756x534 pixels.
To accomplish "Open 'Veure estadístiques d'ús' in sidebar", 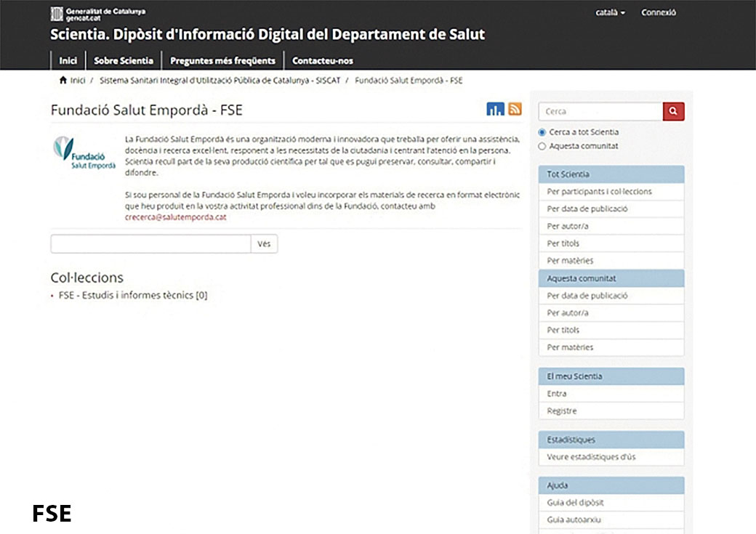I will point(591,457).
